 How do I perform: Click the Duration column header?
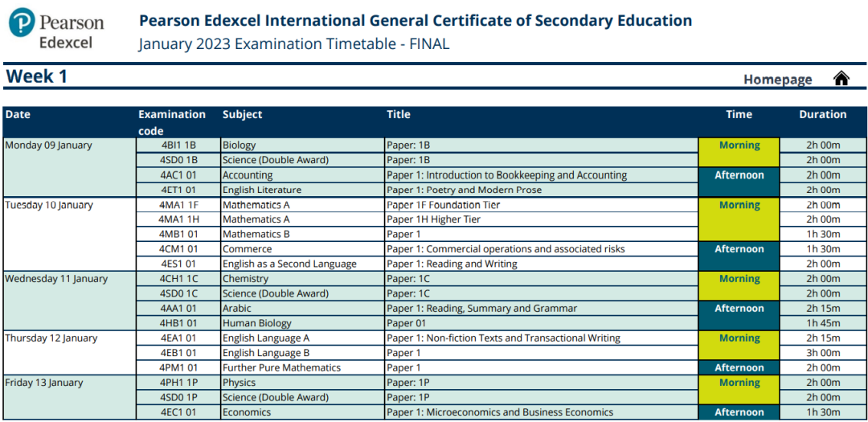click(x=822, y=114)
